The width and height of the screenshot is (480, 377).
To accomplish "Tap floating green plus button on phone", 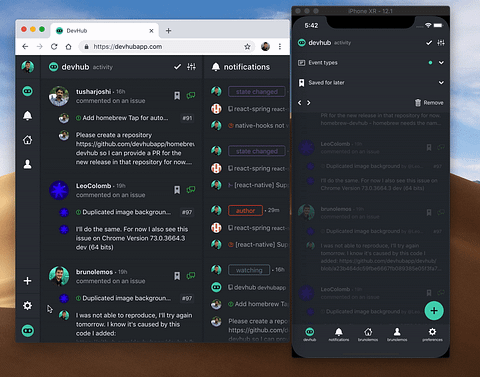I will coord(434,311).
